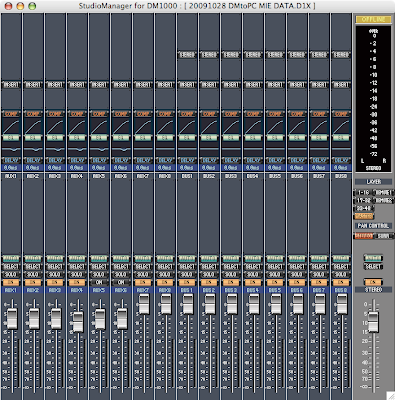The width and height of the screenshot is (395, 400).
Task: Open the compressor curve display on BUS1
Action: [187, 127]
